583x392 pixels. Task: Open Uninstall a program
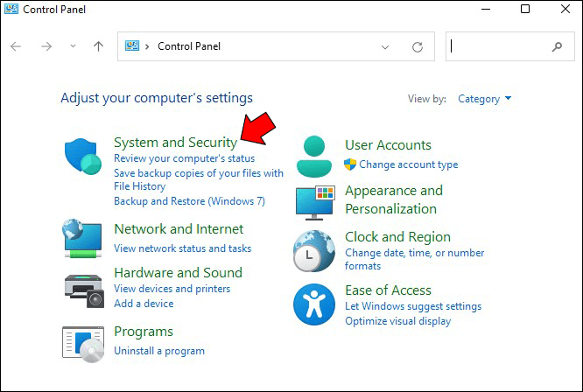point(159,351)
